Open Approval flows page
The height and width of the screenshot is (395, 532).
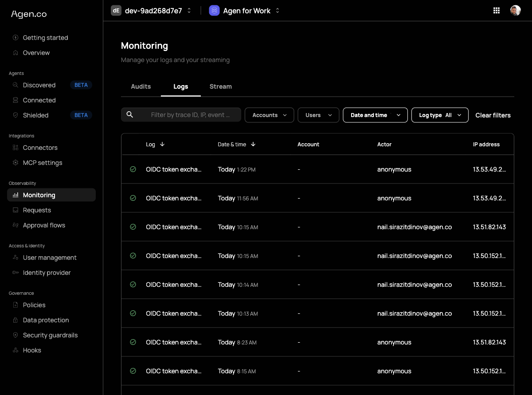(51, 225)
